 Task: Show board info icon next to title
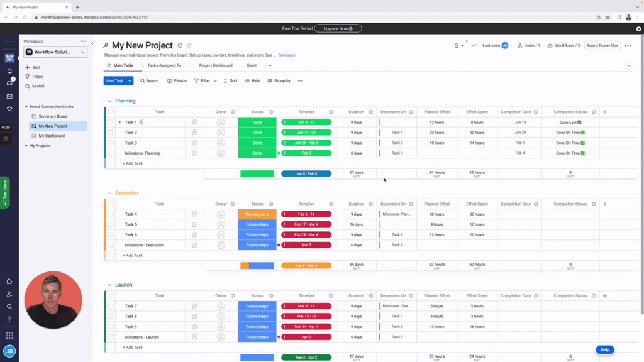180,45
